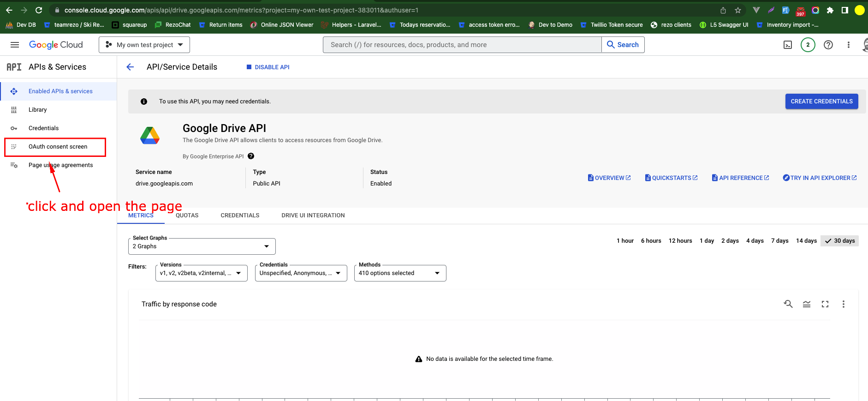The width and height of the screenshot is (868, 401).
Task: Select the 30 days time range
Action: tap(839, 241)
